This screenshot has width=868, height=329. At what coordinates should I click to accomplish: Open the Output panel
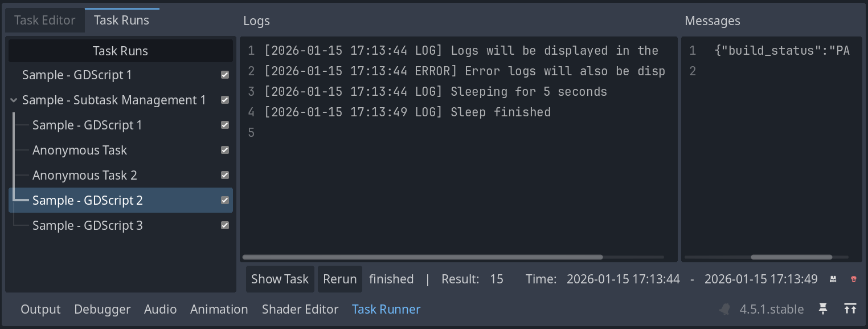pos(40,308)
